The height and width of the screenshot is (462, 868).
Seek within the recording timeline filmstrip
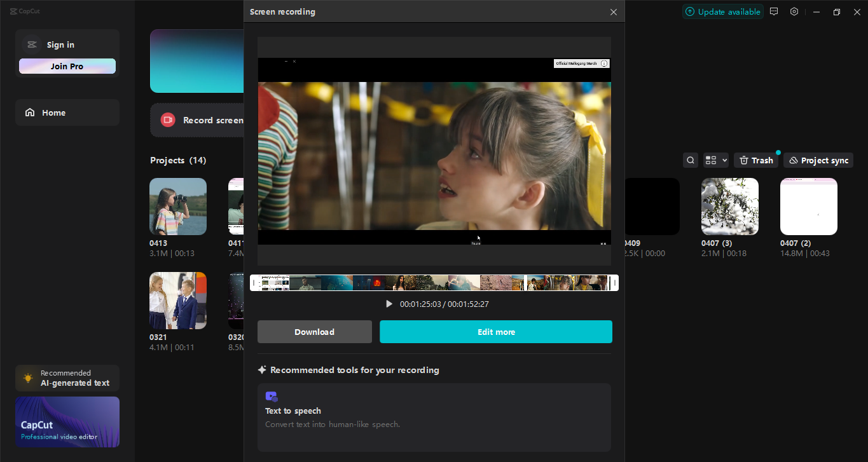(x=434, y=282)
